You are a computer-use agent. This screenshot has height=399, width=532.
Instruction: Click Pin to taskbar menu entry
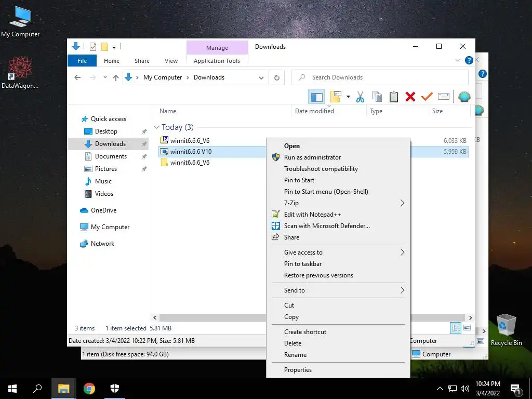click(338, 263)
